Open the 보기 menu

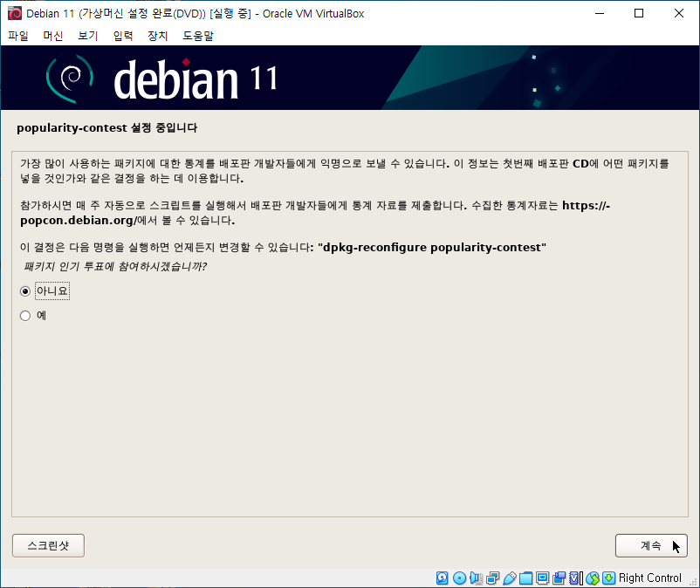pyautogui.click(x=88, y=36)
